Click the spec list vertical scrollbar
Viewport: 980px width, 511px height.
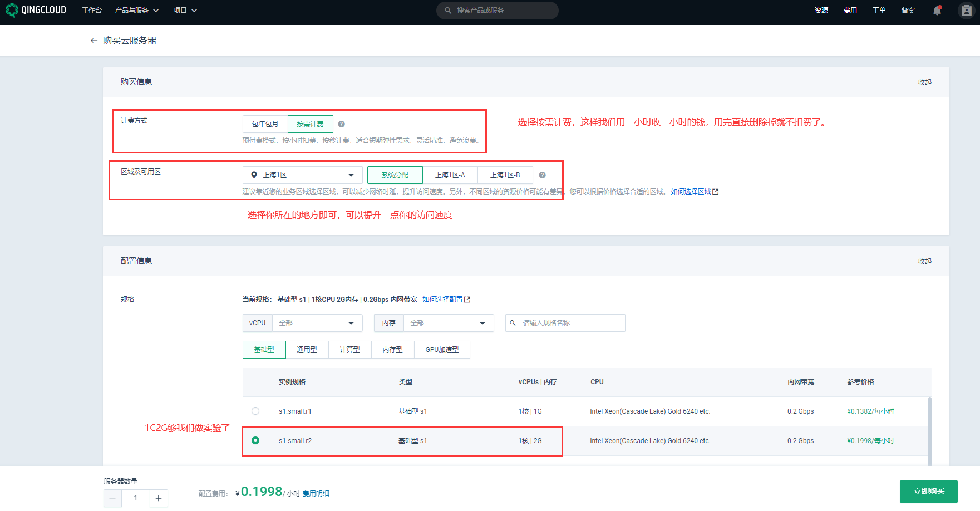click(929, 428)
